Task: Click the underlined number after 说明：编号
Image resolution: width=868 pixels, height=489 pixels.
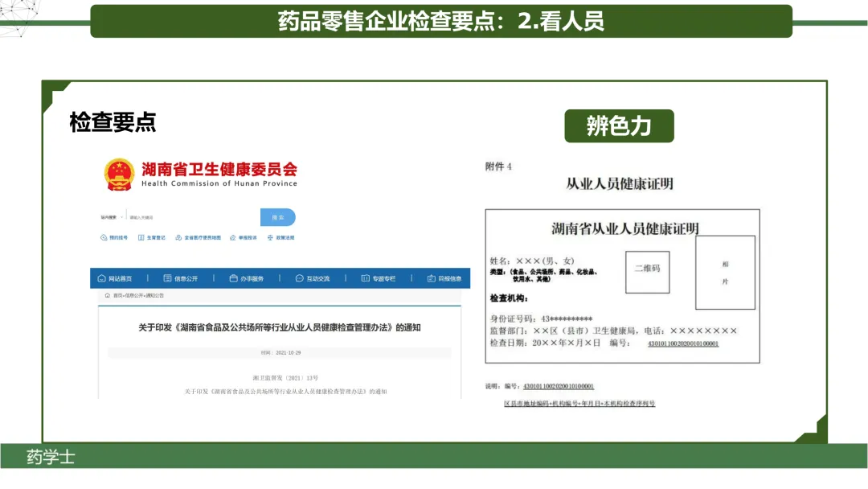Action: click(x=559, y=387)
